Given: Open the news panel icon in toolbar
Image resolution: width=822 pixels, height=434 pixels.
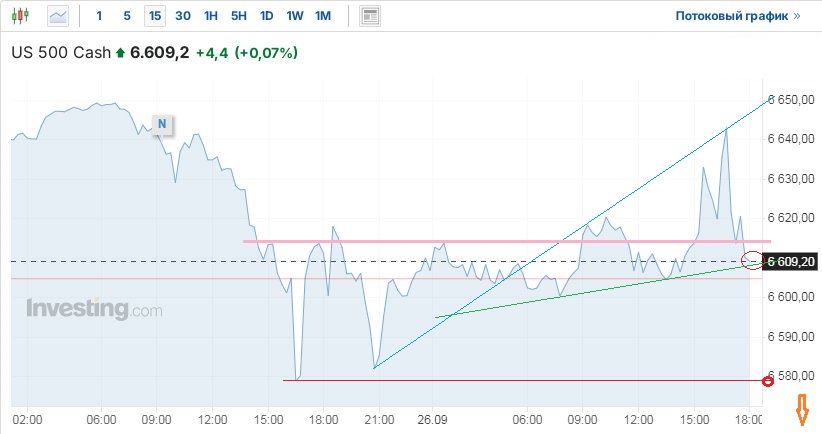Looking at the screenshot, I should tap(370, 16).
